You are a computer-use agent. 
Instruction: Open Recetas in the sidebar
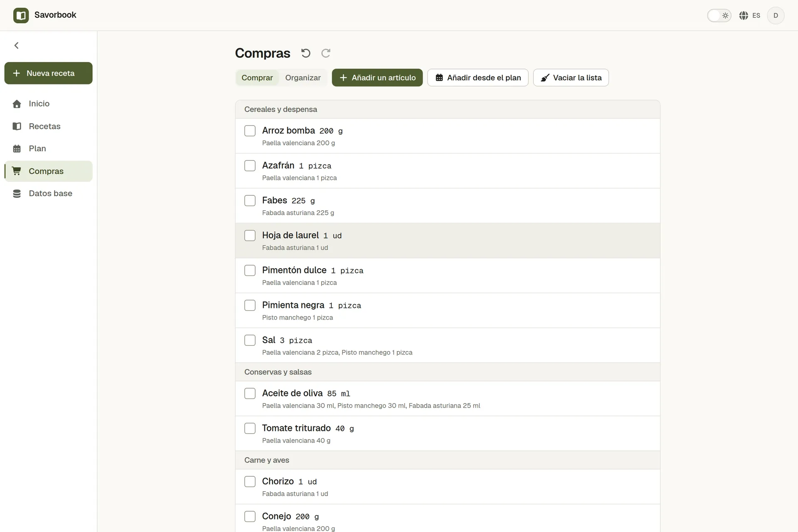(49, 126)
